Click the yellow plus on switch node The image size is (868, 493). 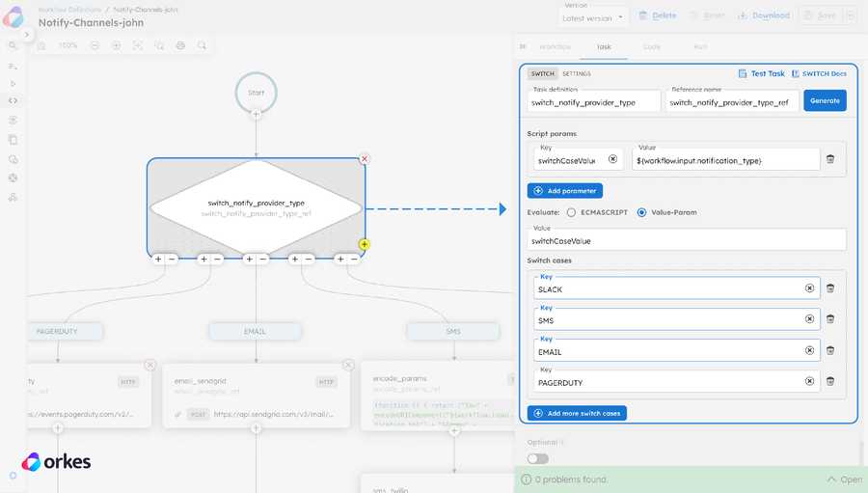(x=364, y=244)
